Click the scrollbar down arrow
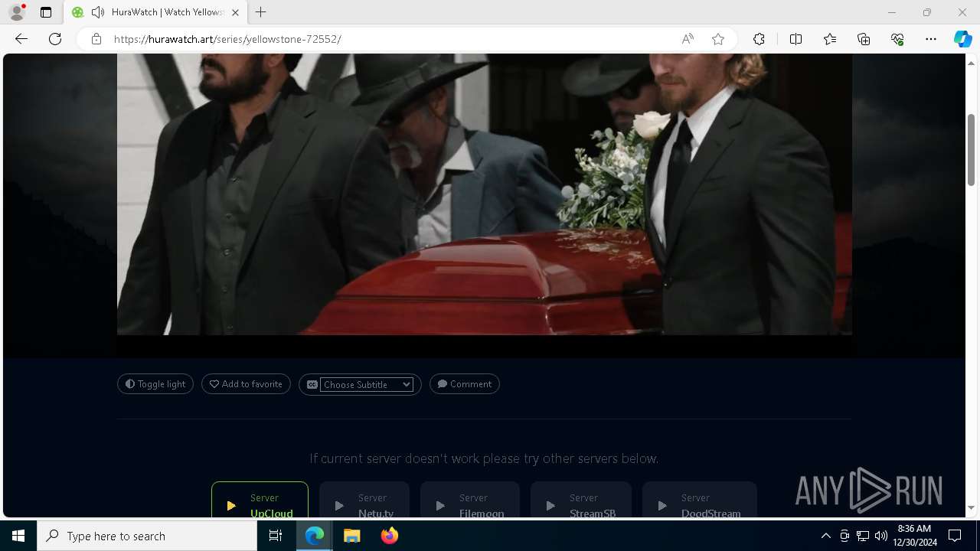The width and height of the screenshot is (980, 551). click(971, 507)
